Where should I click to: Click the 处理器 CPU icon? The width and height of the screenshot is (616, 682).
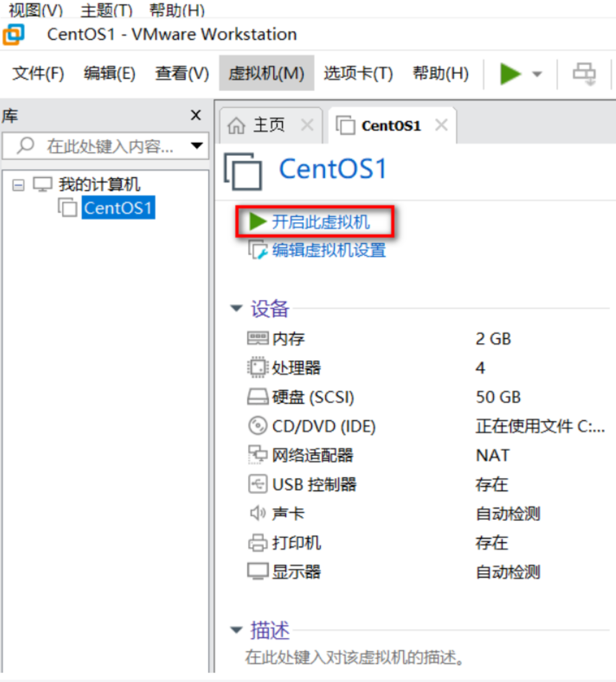pyautogui.click(x=258, y=368)
